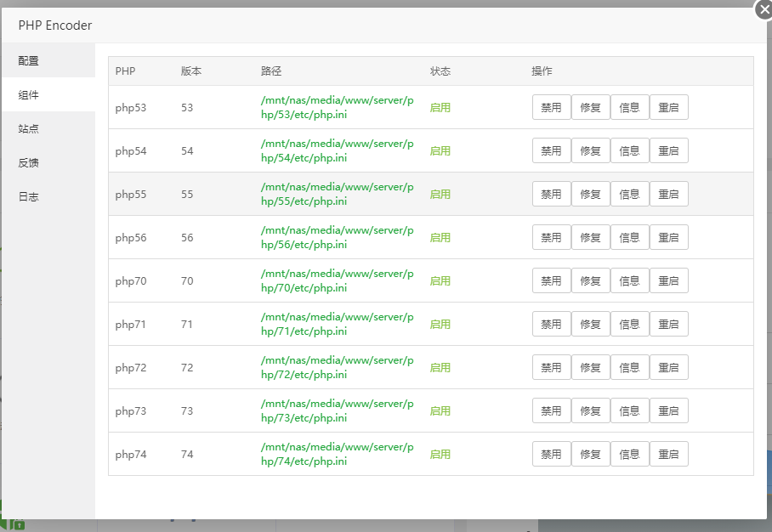Open php56 信息 button
Viewport: 772px width, 532px height.
629,237
